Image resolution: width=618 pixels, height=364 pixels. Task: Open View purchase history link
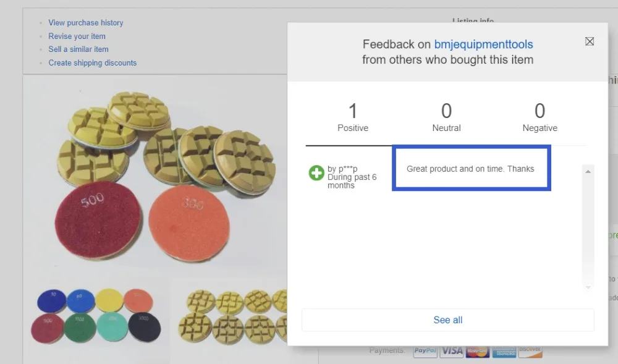coord(85,22)
